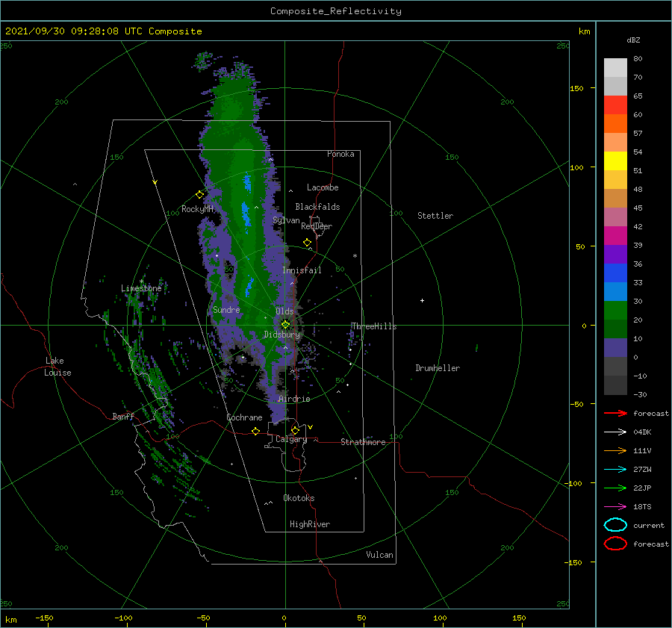Click the Sundre label
The image size is (672, 628).
click(226, 309)
